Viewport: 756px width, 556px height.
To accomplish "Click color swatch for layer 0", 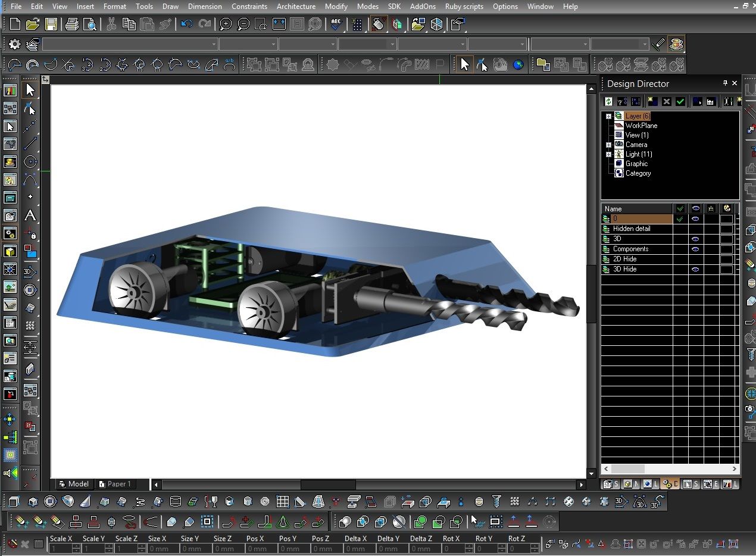I will (x=726, y=219).
